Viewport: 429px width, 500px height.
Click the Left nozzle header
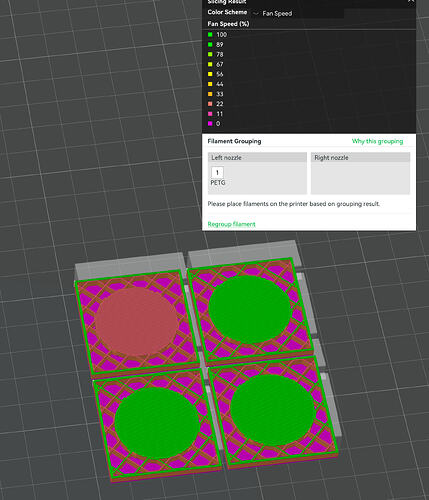(x=257, y=157)
